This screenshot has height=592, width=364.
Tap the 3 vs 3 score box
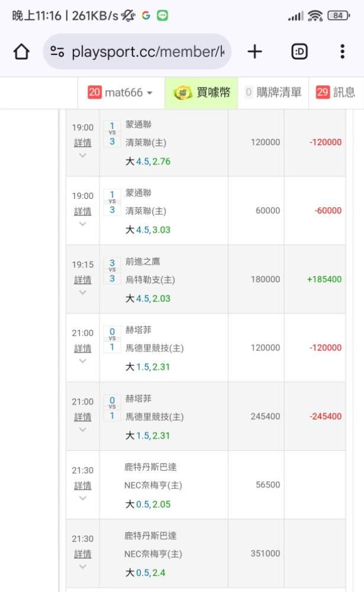[x=112, y=270]
